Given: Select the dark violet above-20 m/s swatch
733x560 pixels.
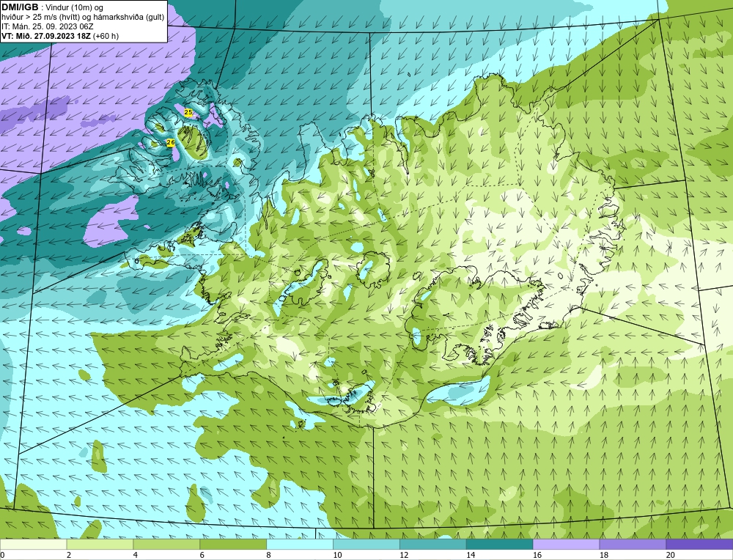Looking at the screenshot, I should 699,544.
